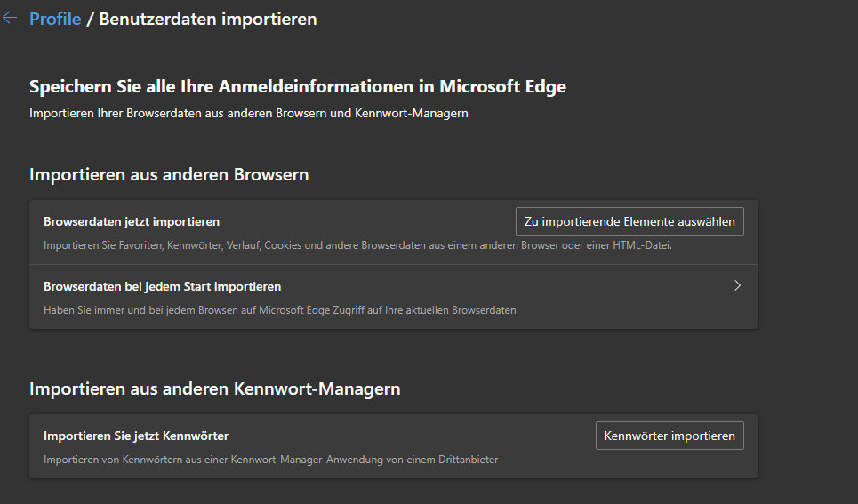Click 'Zu importierende Elemente auswählen' button

point(629,221)
